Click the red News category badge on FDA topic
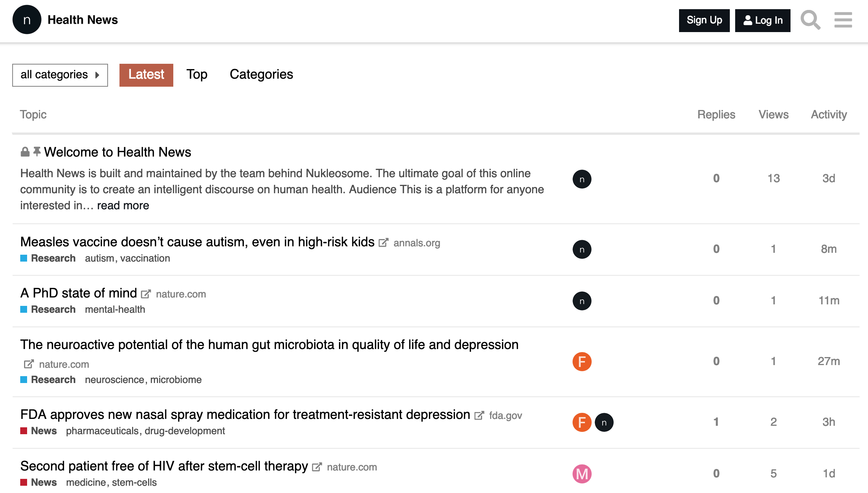The height and width of the screenshot is (493, 868). 39,431
